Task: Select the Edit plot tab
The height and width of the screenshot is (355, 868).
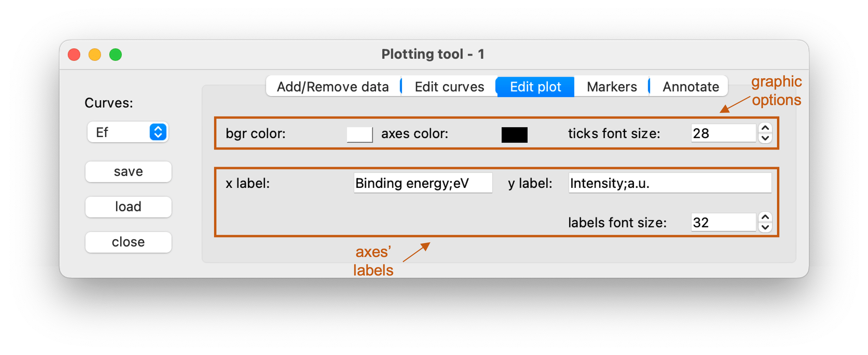Action: [x=535, y=87]
